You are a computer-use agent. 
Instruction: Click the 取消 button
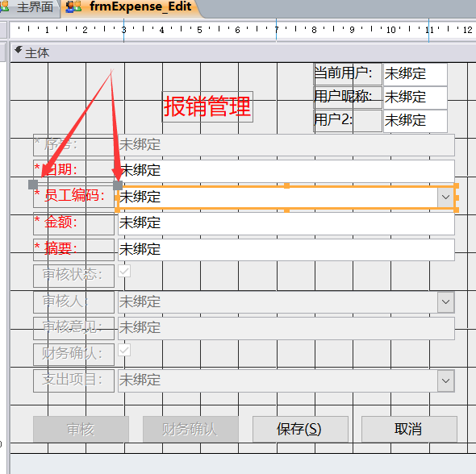pos(409,429)
